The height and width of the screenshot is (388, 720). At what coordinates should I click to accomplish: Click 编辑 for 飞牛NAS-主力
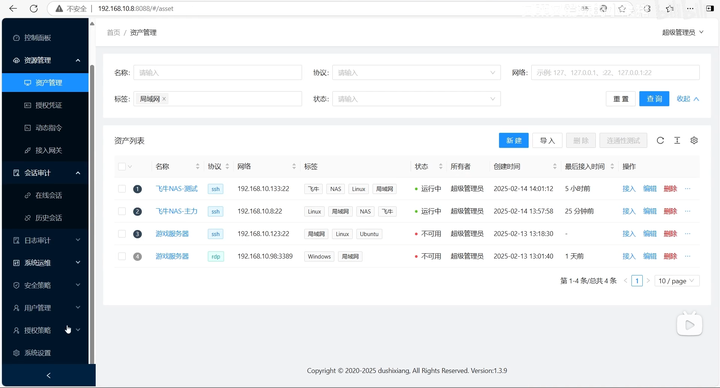tap(649, 211)
